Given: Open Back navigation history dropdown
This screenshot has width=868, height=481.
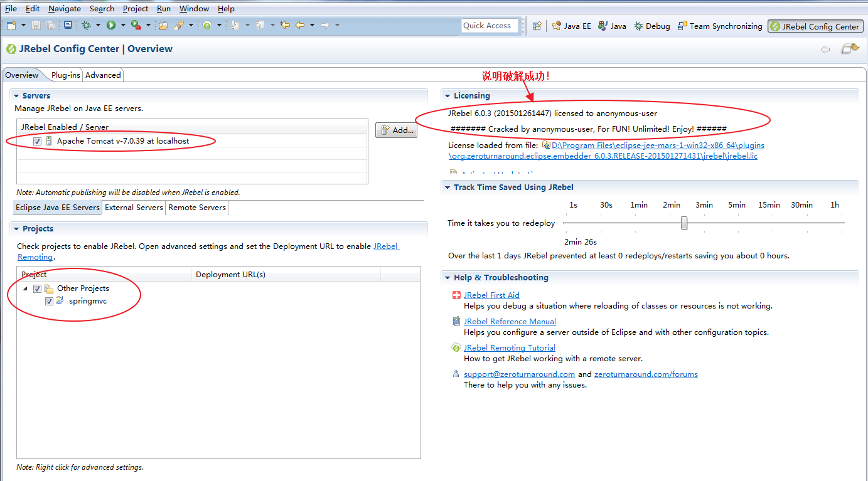Looking at the screenshot, I should tap(312, 25).
